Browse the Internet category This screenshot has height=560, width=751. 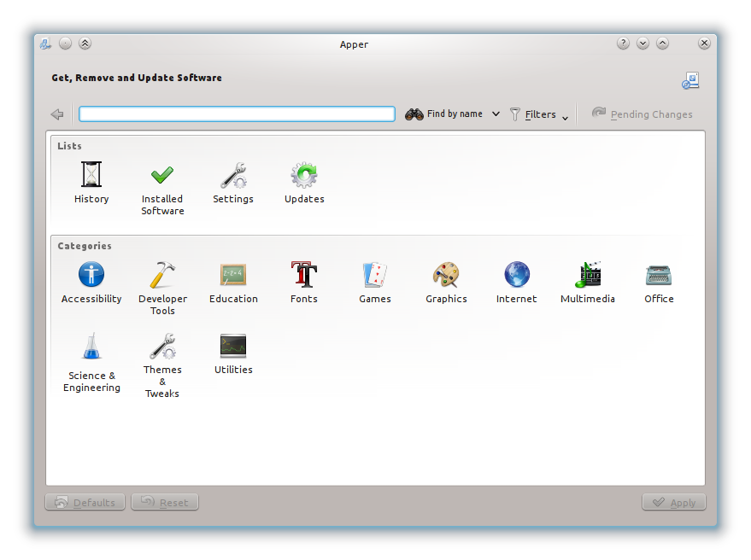point(517,283)
